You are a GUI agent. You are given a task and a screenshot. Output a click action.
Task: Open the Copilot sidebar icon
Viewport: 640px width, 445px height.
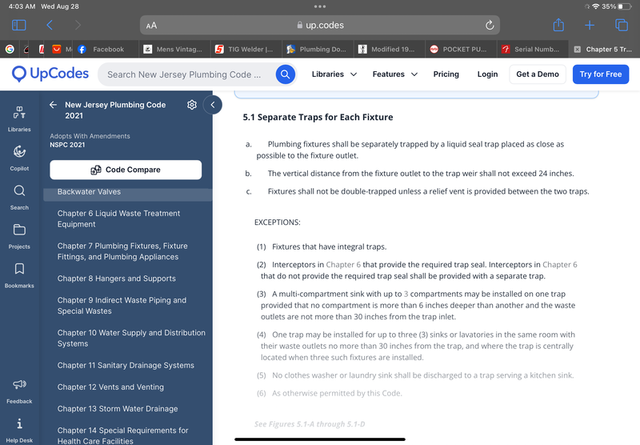tap(19, 158)
